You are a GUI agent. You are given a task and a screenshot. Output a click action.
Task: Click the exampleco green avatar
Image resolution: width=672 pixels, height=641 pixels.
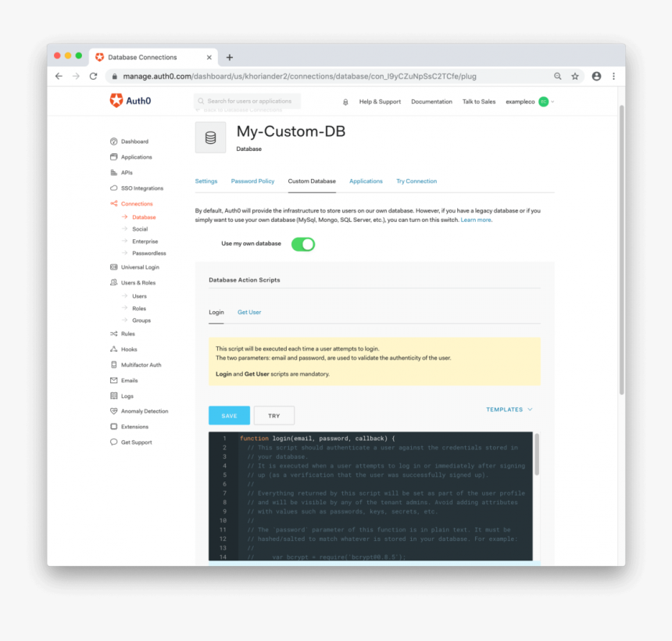[x=543, y=102]
